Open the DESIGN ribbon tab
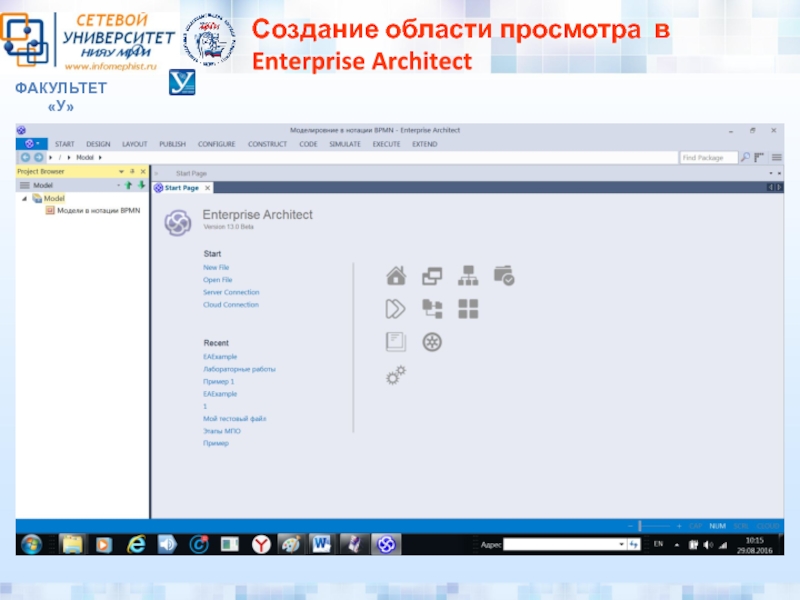 98,144
